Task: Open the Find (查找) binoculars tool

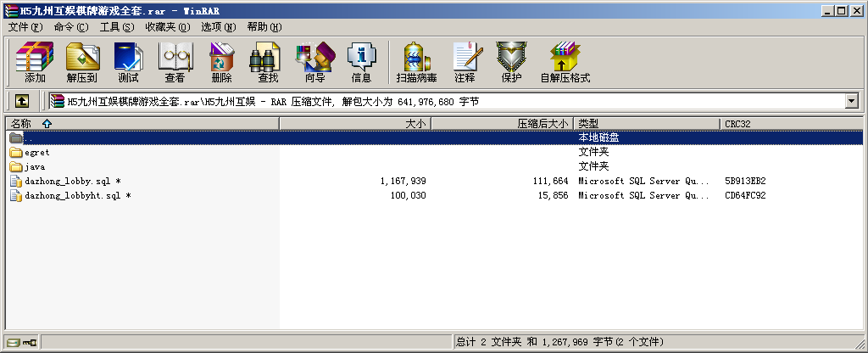Action: [268, 63]
